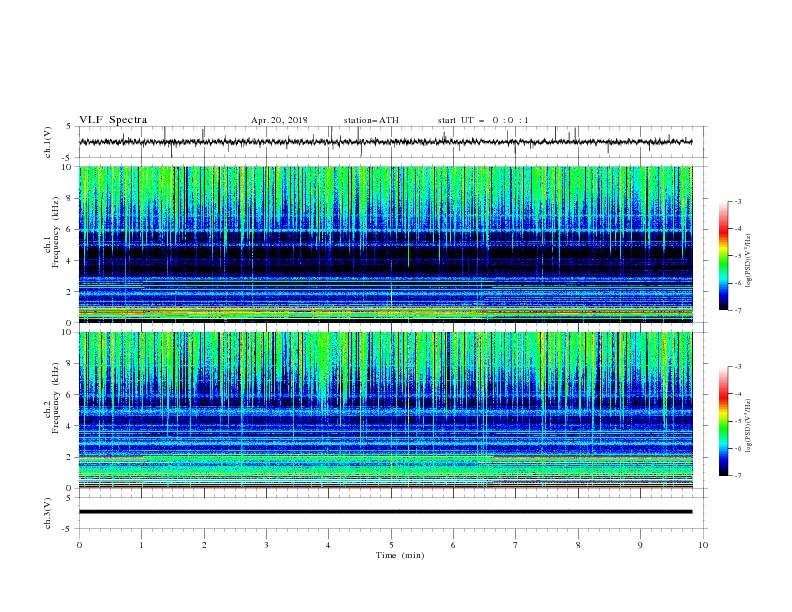Click the "5" tick label on time axis
The height and width of the screenshot is (612, 792).
tap(391, 545)
